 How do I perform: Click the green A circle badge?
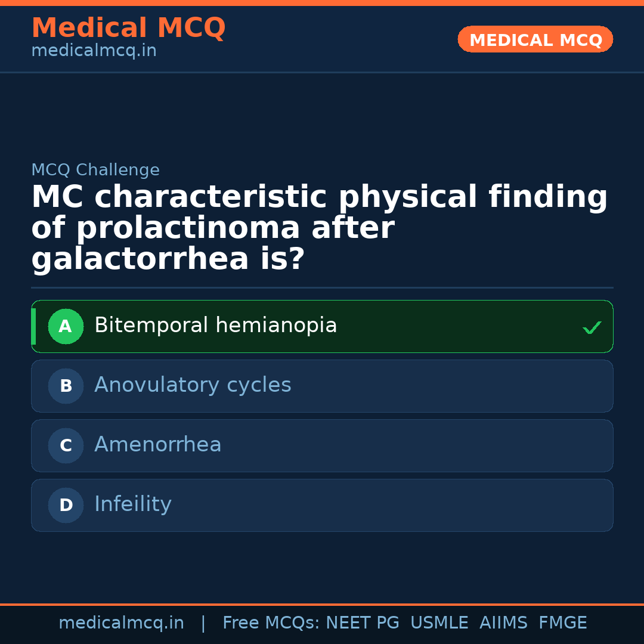click(66, 327)
